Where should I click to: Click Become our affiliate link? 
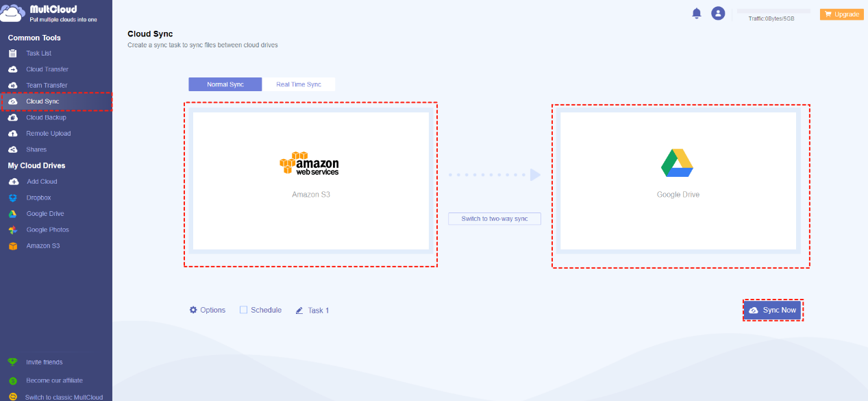55,380
